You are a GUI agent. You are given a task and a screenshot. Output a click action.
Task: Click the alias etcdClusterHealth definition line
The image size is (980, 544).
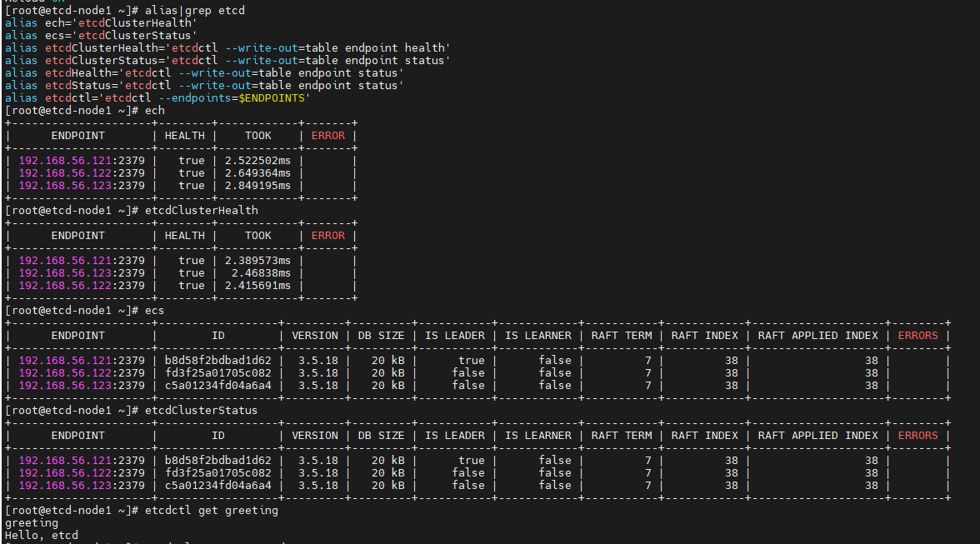pos(227,47)
